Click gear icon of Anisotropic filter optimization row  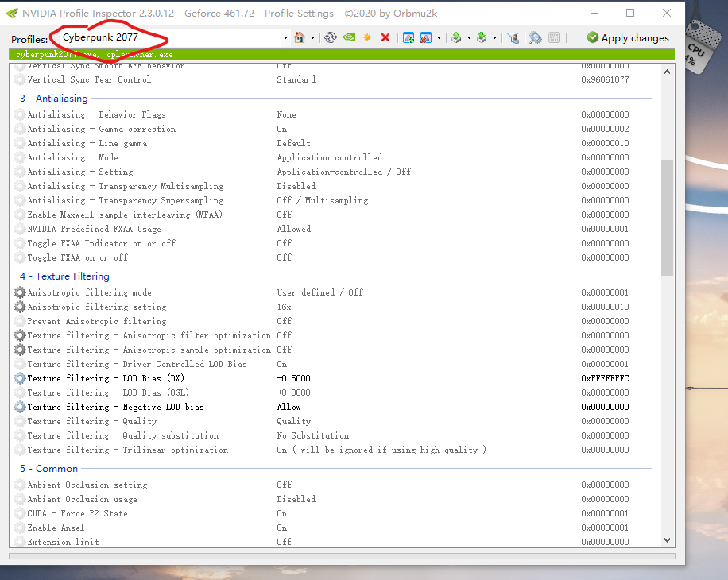20,335
